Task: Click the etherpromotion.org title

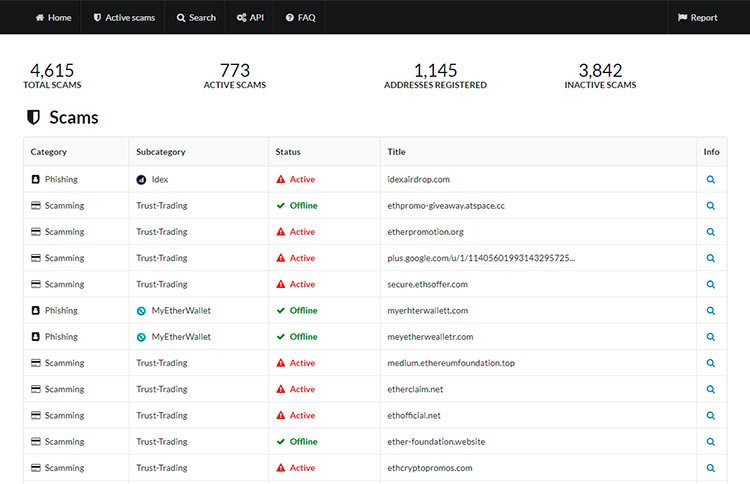Action: point(425,232)
